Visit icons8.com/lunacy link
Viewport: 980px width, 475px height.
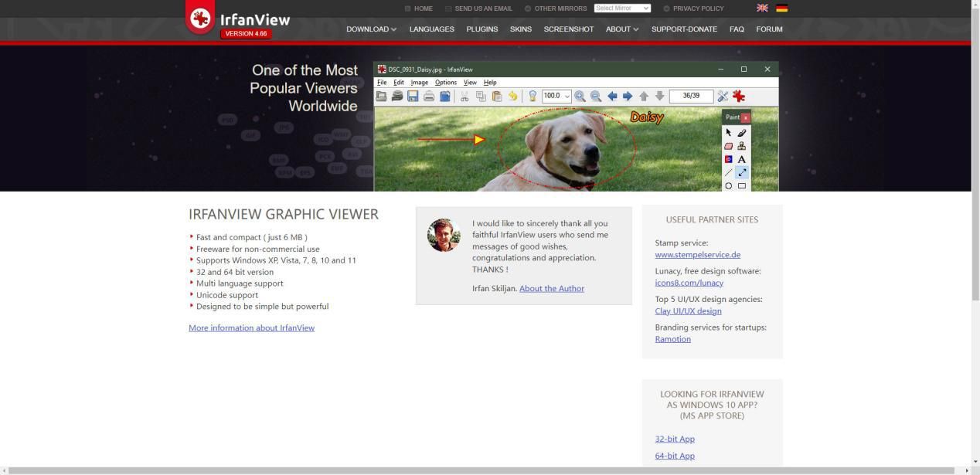689,283
